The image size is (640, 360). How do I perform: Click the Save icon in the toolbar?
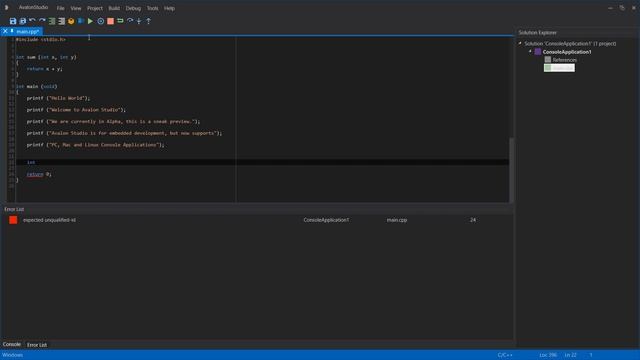(x=13, y=21)
